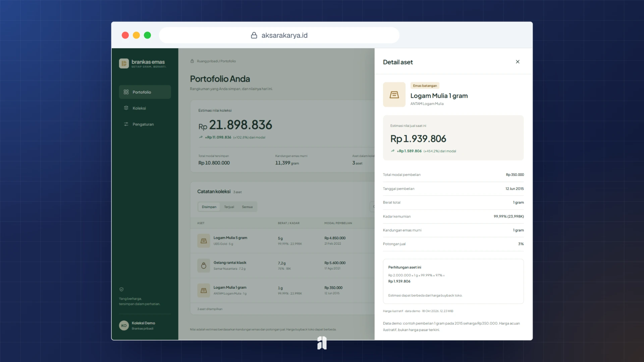
Task: Click the green macOS window button
Action: [x=147, y=35]
